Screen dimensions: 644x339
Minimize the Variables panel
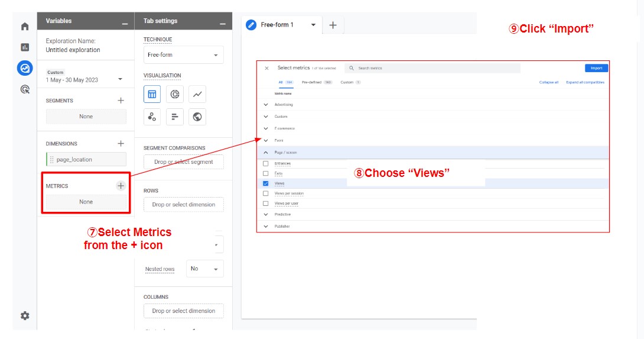(x=125, y=24)
